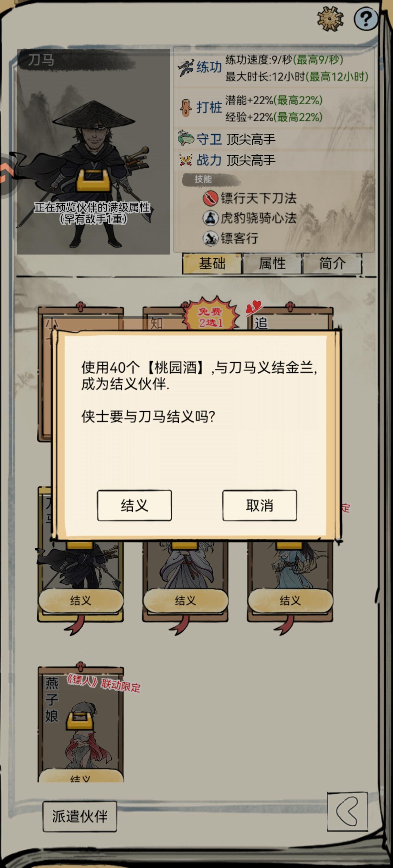Tap the lock icon on 刀马 portrait
The width and height of the screenshot is (393, 868).
93,180
